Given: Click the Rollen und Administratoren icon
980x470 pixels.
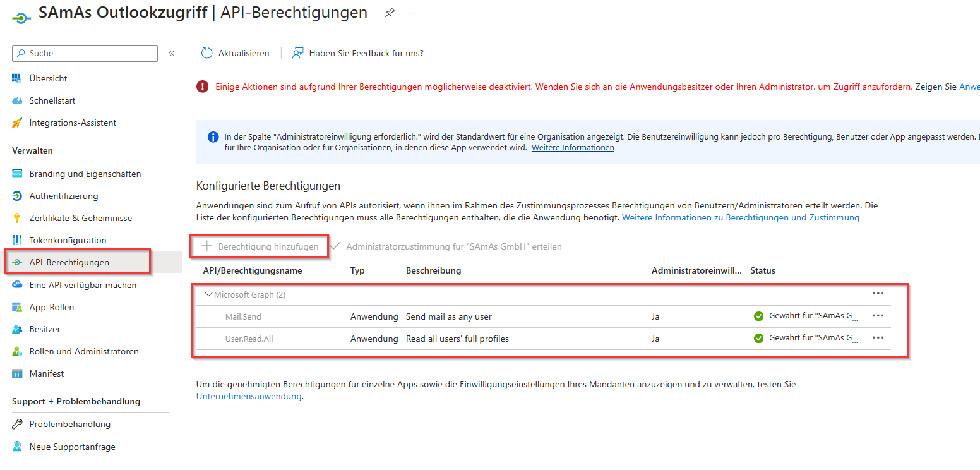Looking at the screenshot, I should [17, 351].
